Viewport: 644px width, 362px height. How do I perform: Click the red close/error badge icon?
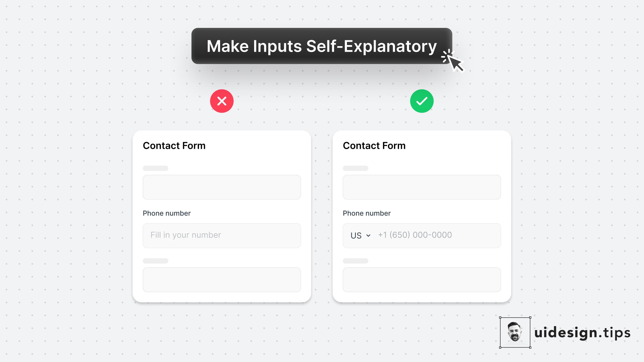[x=222, y=101]
